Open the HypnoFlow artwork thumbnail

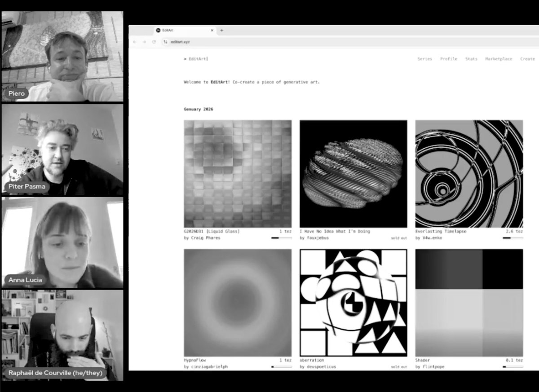coord(238,303)
